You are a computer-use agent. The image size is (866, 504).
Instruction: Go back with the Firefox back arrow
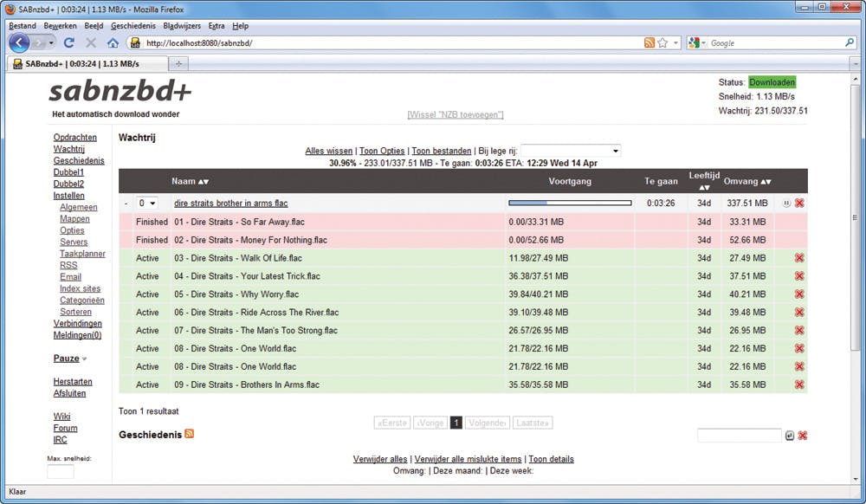pyautogui.click(x=19, y=42)
